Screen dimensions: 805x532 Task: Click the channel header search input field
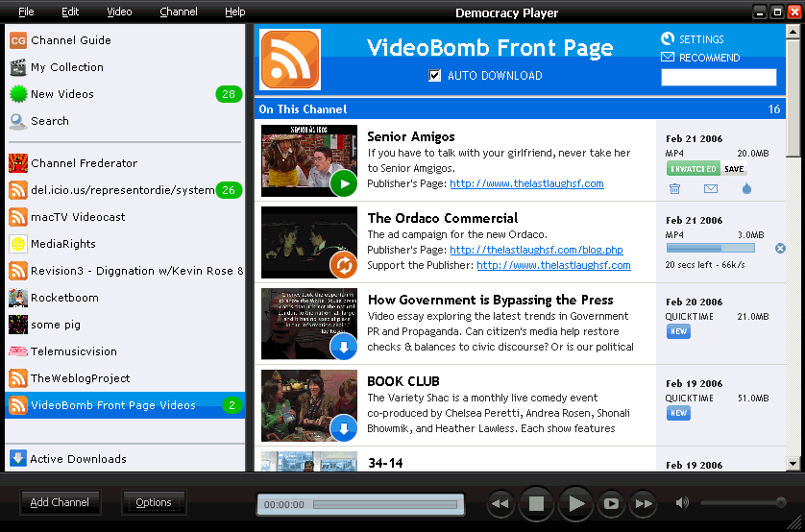pos(719,77)
